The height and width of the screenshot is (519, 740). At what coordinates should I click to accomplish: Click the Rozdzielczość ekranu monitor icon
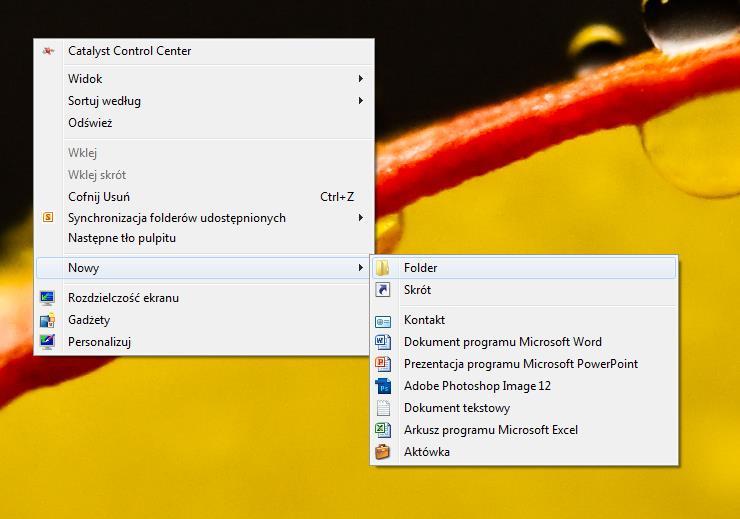click(x=47, y=298)
